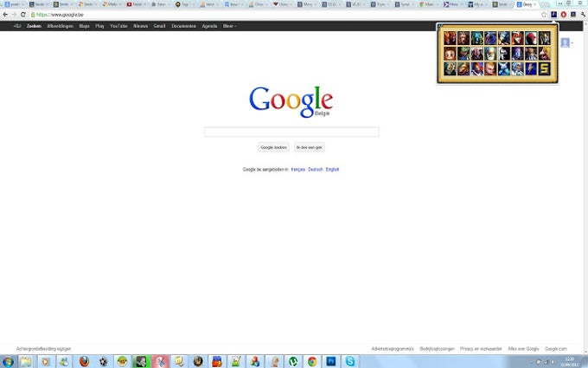
Task: Click the Google zoeken button
Action: pyautogui.click(x=274, y=147)
